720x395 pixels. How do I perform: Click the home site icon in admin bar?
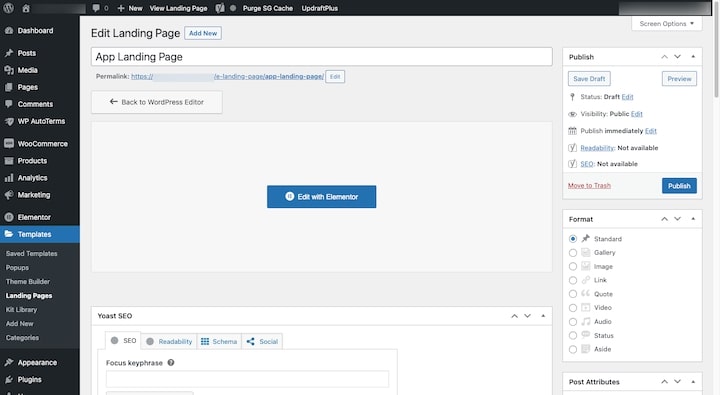(26, 8)
